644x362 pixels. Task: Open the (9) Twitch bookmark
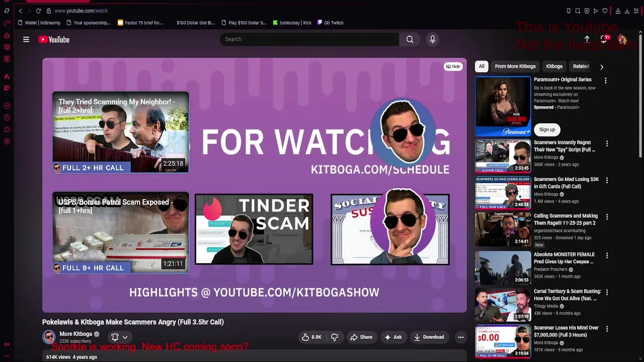pos(330,23)
